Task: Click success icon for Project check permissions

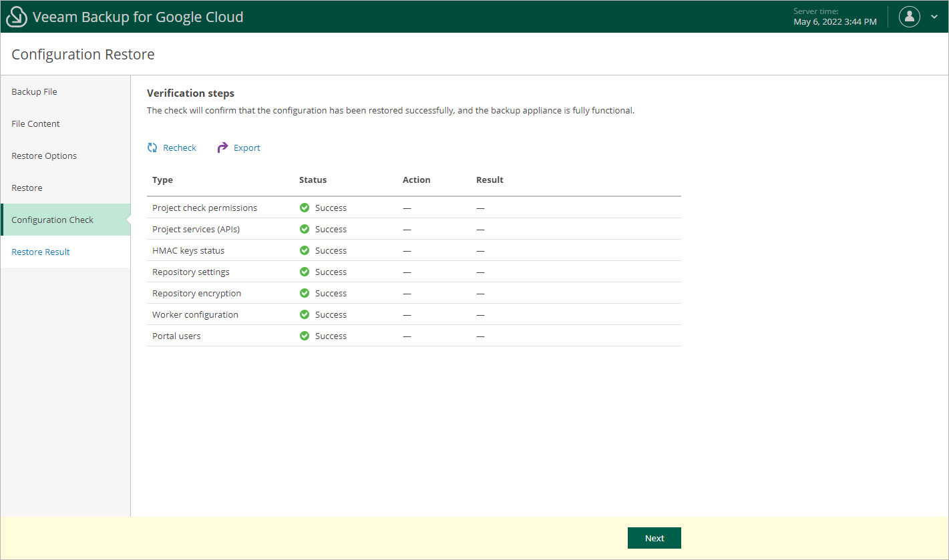Action: (x=305, y=208)
